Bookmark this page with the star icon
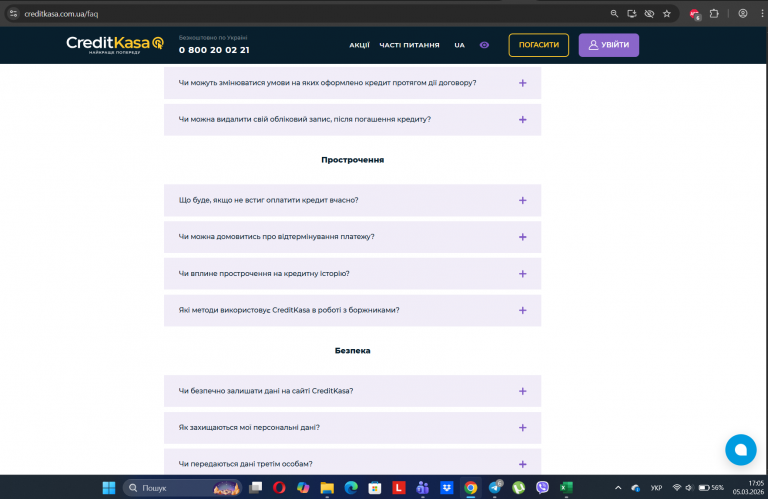768x499 pixels. pos(667,14)
